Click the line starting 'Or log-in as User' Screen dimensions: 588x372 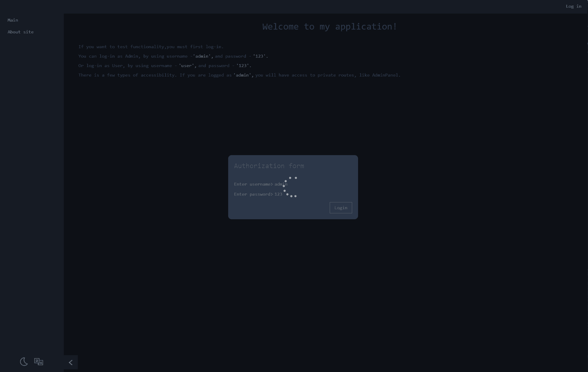tap(165, 66)
